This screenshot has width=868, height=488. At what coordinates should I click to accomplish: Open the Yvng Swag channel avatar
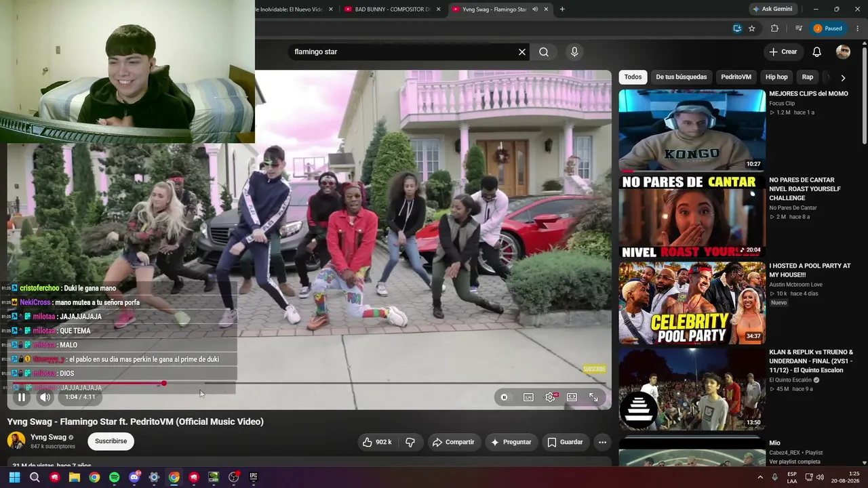point(16,441)
